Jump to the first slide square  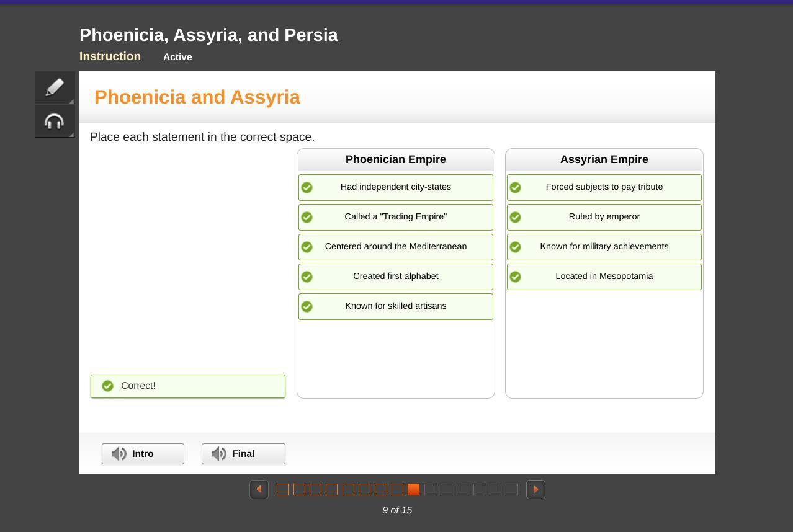coord(282,490)
